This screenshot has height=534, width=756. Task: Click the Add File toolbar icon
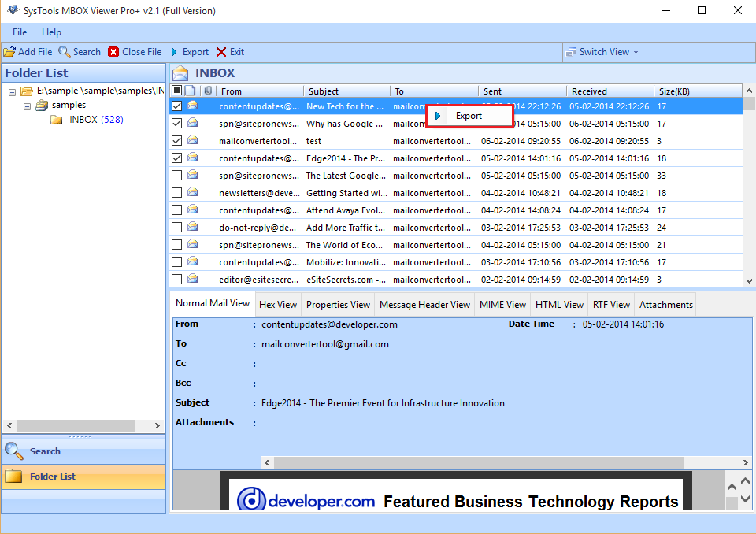pos(9,52)
